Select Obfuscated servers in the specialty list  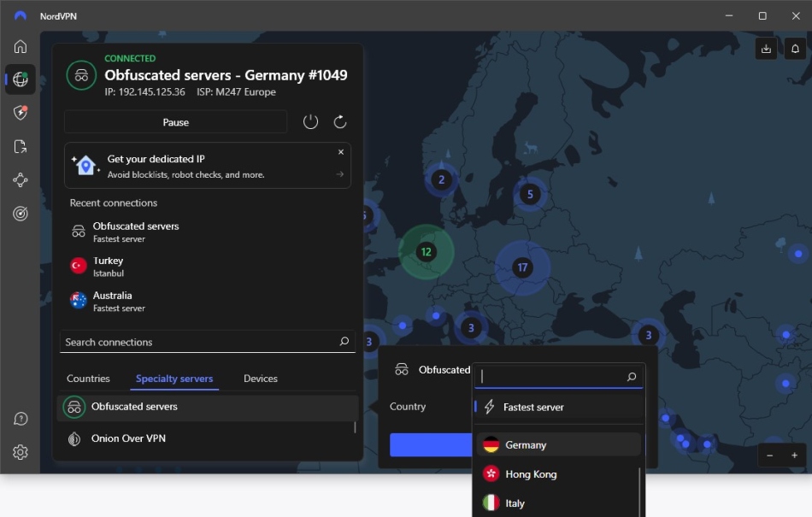[x=207, y=408]
